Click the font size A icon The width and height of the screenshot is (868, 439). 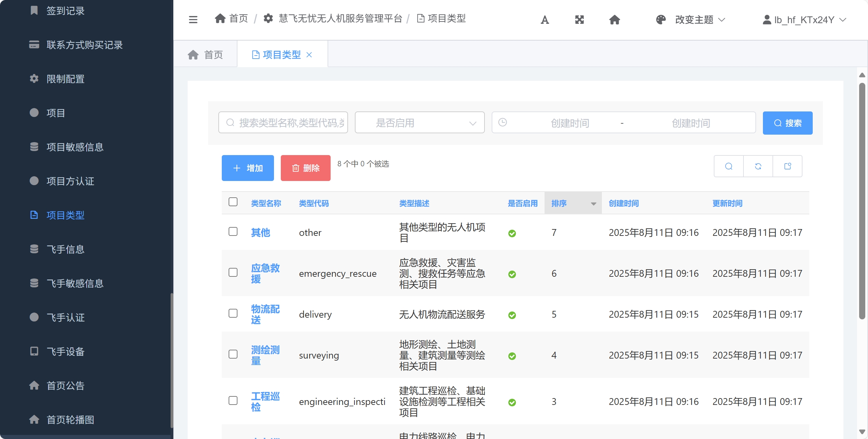(545, 20)
